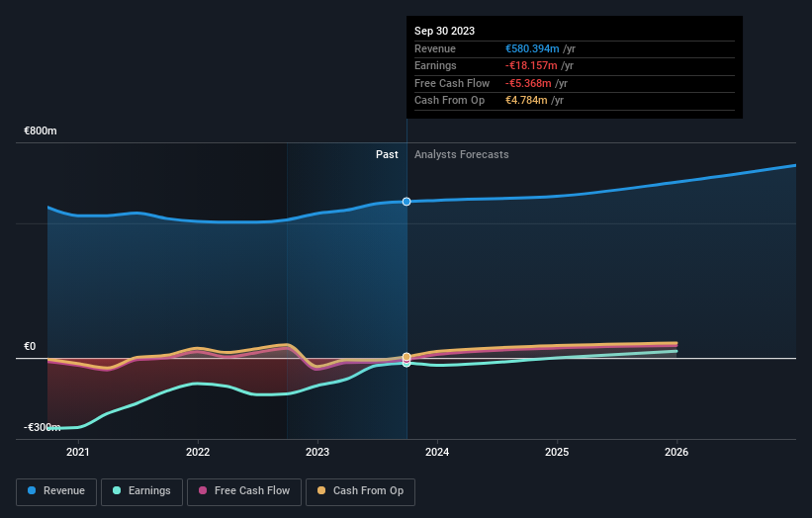
Task: Click the 2026 x-axis label
Action: click(677, 452)
